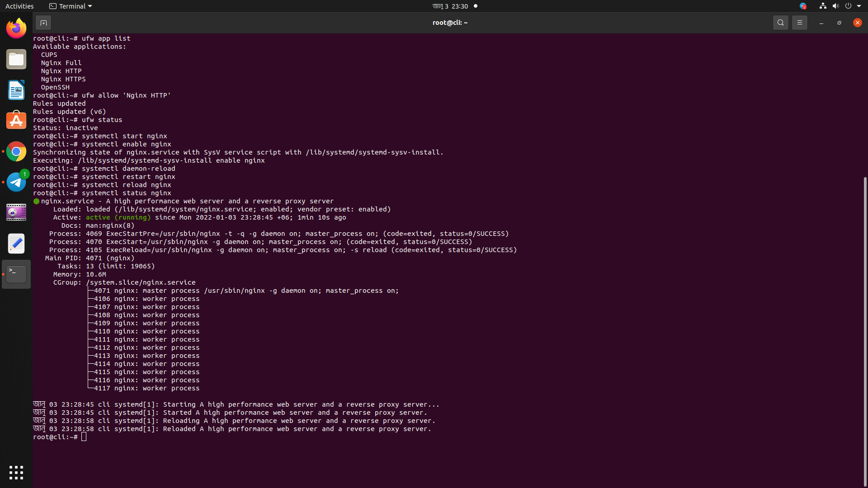Click the window title 'root@cli: ~'
The height and width of the screenshot is (488, 868).
pyautogui.click(x=450, y=23)
